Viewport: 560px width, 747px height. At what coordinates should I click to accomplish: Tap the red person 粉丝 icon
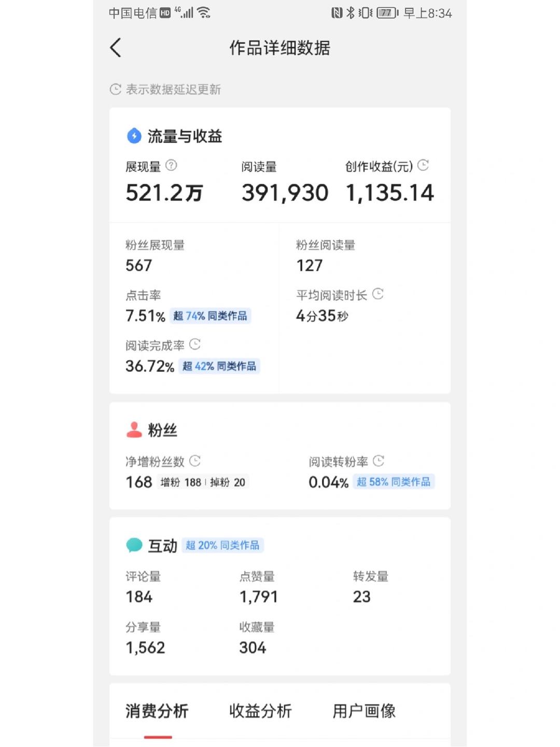coord(134,430)
